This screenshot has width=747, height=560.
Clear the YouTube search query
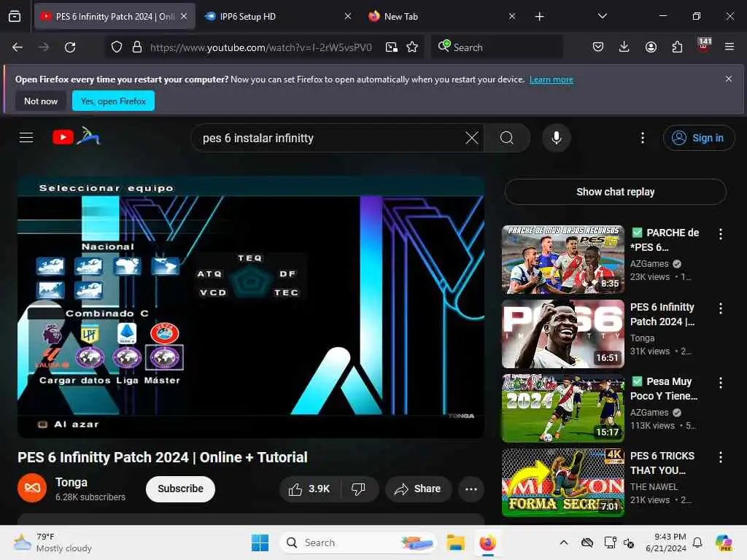coord(472,138)
